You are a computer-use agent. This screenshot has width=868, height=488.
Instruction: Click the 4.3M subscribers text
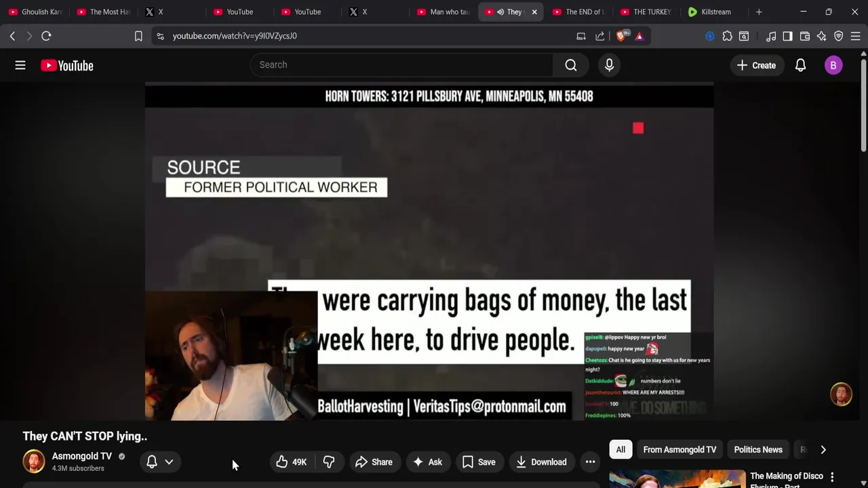click(x=78, y=468)
